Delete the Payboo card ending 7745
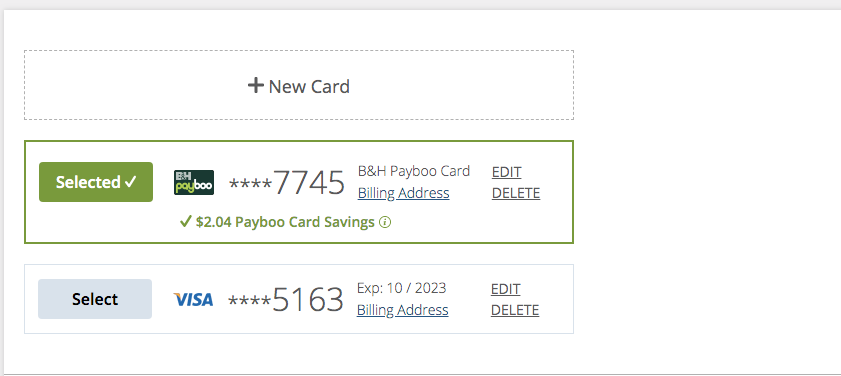841x376 pixels. pos(516,193)
